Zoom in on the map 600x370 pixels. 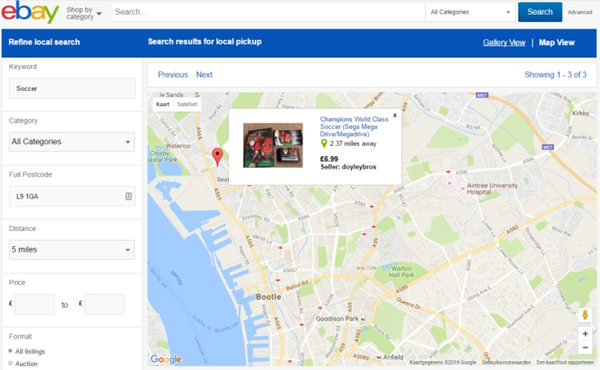(x=585, y=334)
